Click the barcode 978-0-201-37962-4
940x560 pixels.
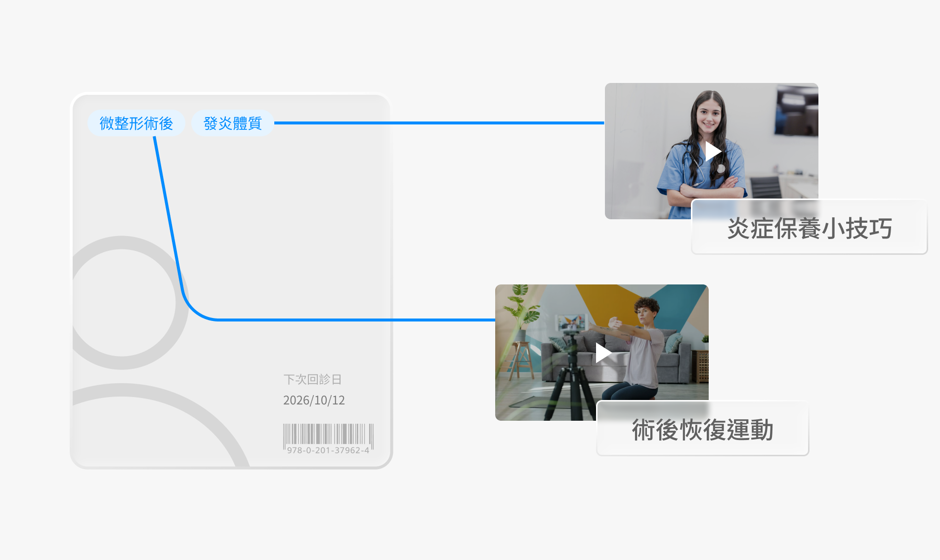[x=328, y=439]
